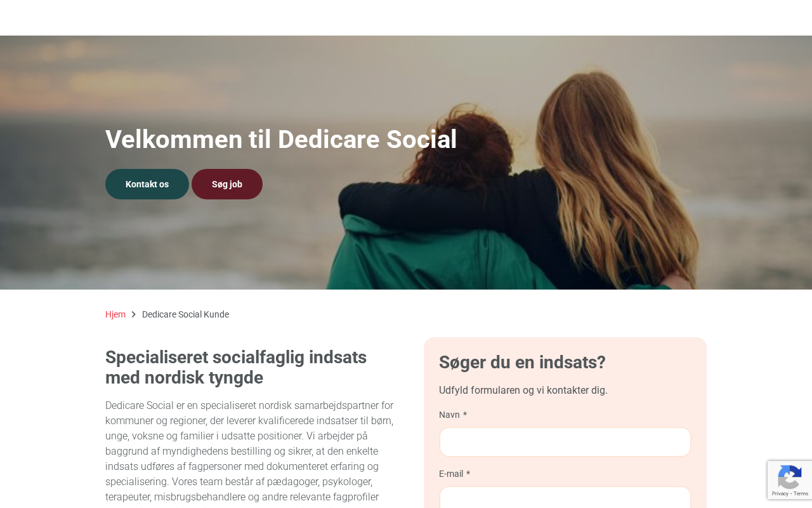This screenshot has height=508, width=812.
Task: Click the blank white header bar
Action: (406, 18)
